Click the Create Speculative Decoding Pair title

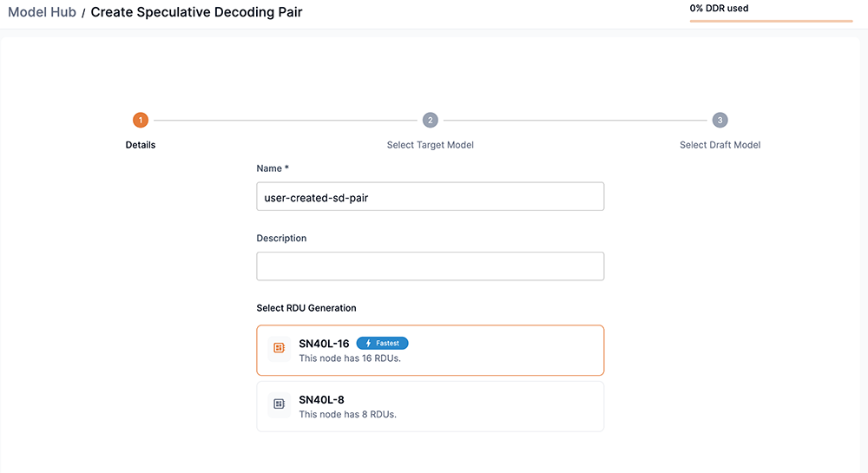196,13
